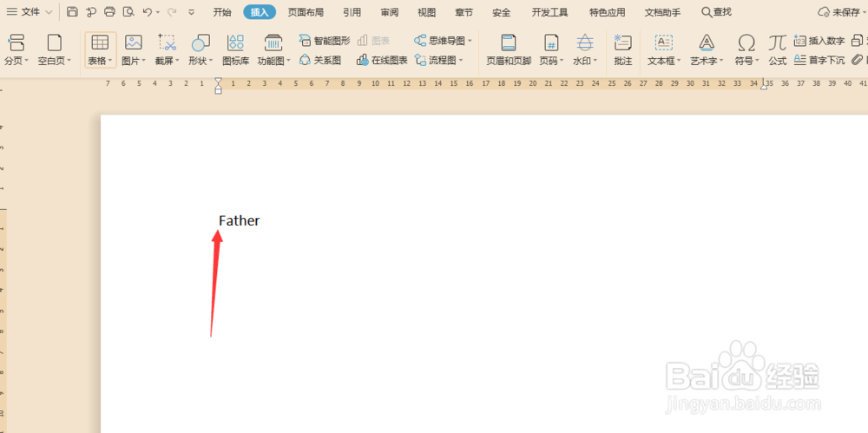Open the 图标库 icon library
The image size is (868, 433).
pyautogui.click(x=236, y=49)
